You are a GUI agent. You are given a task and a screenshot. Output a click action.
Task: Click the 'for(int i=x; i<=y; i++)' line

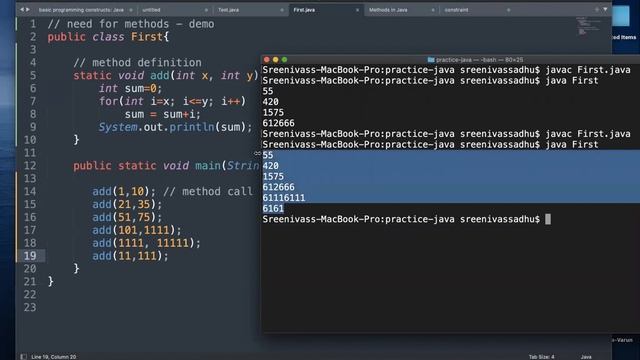(x=172, y=101)
